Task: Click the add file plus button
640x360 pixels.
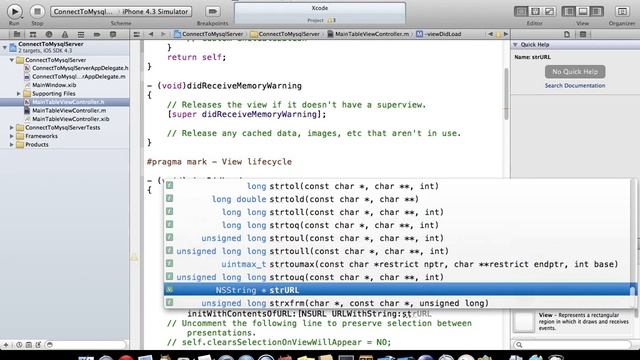Action: (6, 345)
